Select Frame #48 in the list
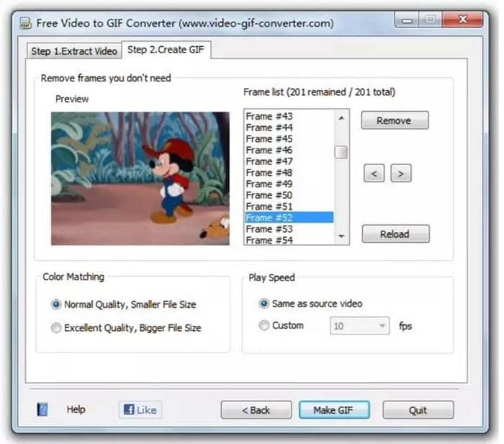Viewport: 504px width, 444px height. 289,173
